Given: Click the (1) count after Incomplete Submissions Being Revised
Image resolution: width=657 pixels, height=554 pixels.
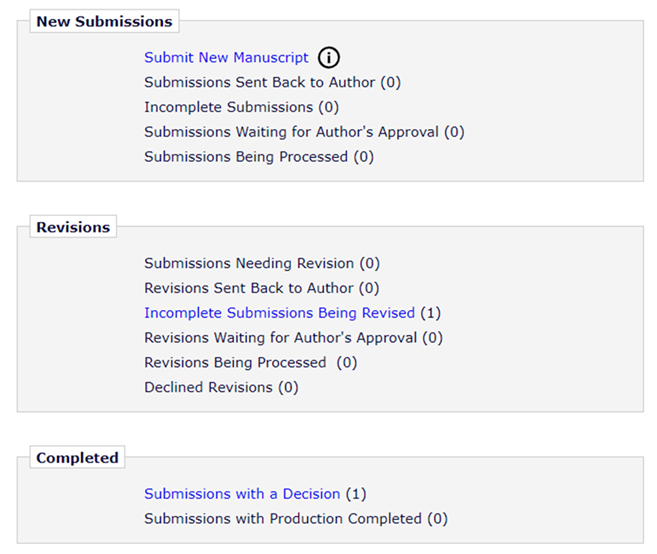Looking at the screenshot, I should point(430,313).
